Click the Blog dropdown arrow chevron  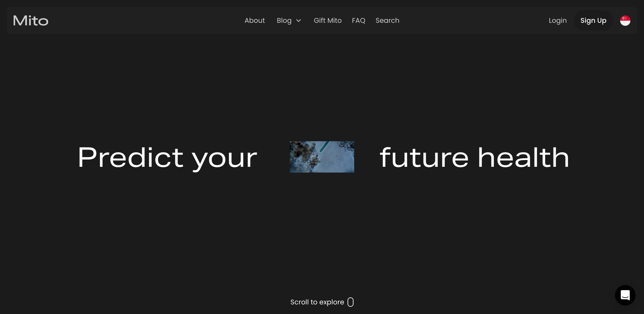(299, 20)
